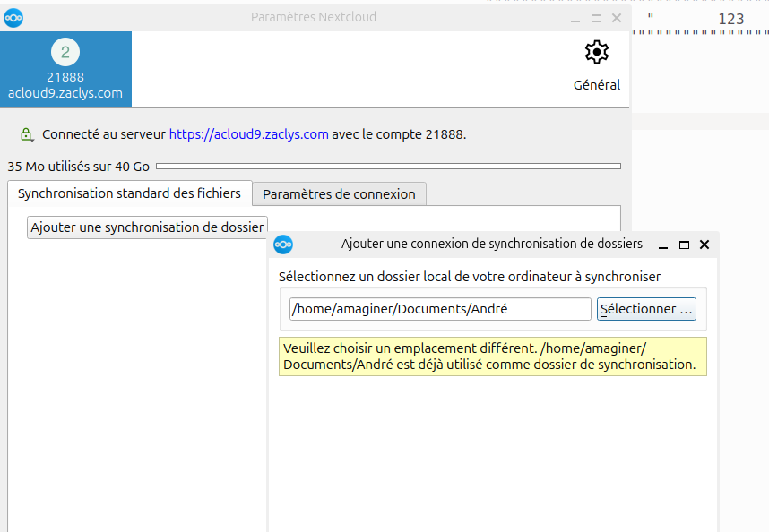The image size is (769, 532).
Task: Close the Paramètres Nextcloud window
Action: pos(617,18)
